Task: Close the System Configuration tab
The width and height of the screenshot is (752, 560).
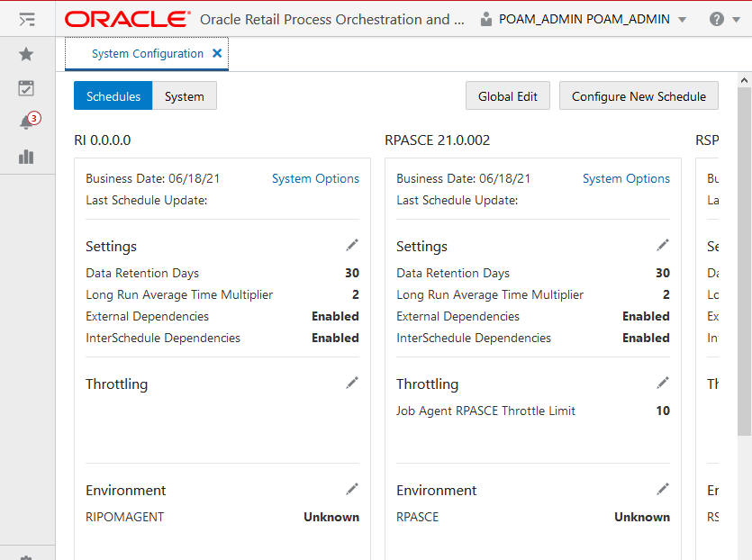Action: click(x=217, y=53)
